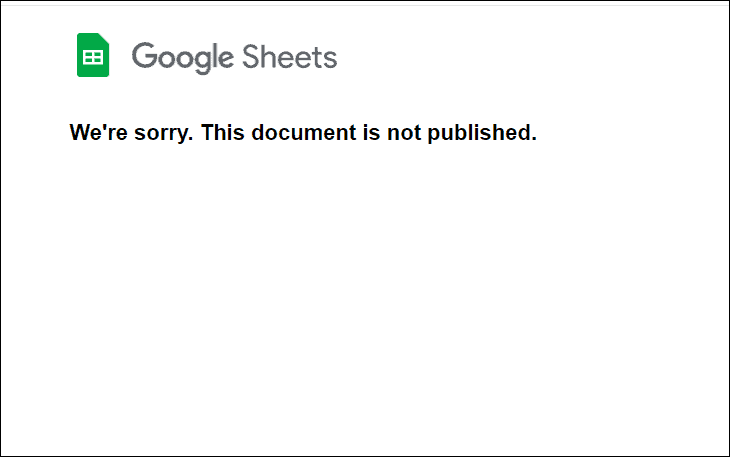Image resolution: width=730 pixels, height=457 pixels.
Task: Click the "Sheets" word in the logo
Action: (289, 57)
